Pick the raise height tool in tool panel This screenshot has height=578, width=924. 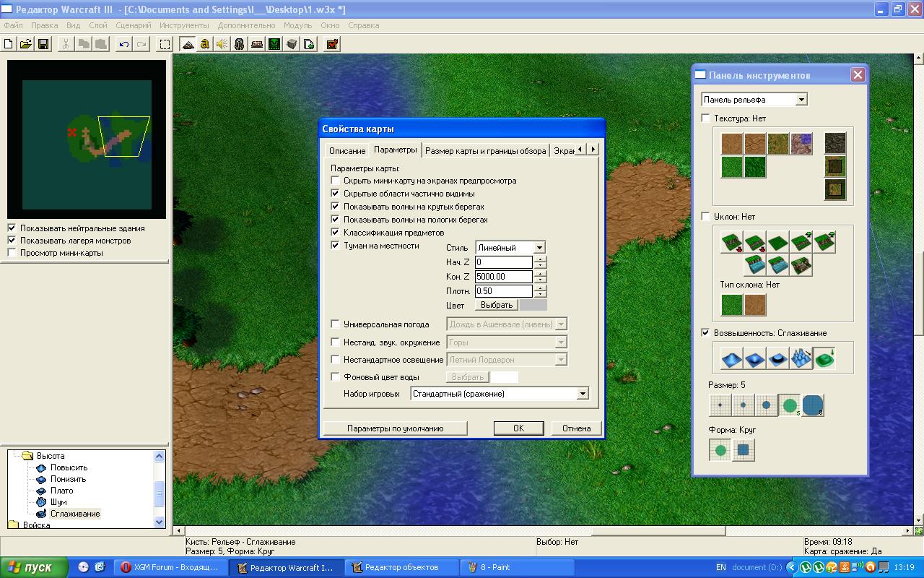pyautogui.click(x=731, y=358)
